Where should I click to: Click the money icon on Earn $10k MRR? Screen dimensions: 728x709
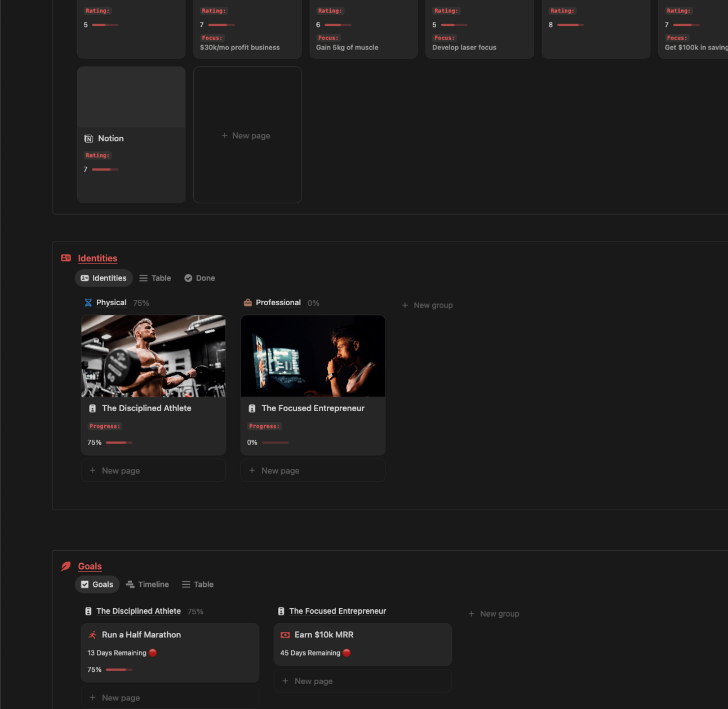285,635
